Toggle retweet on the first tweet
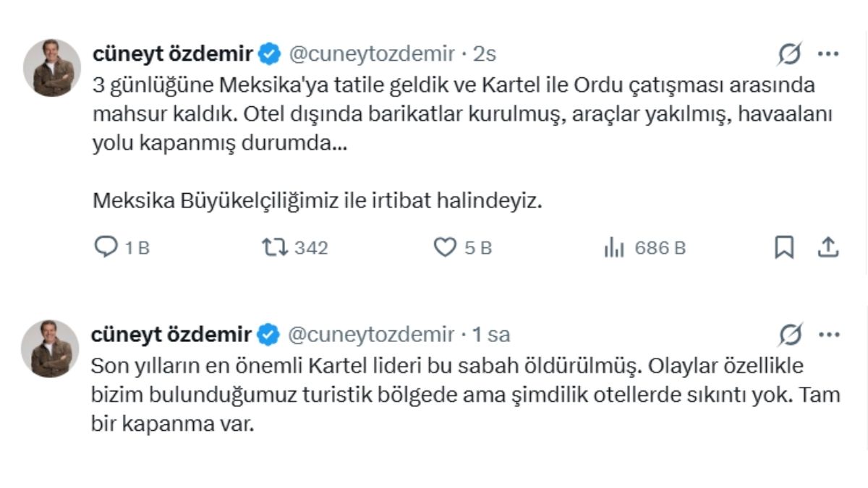The width and height of the screenshot is (868, 488). coord(276,248)
